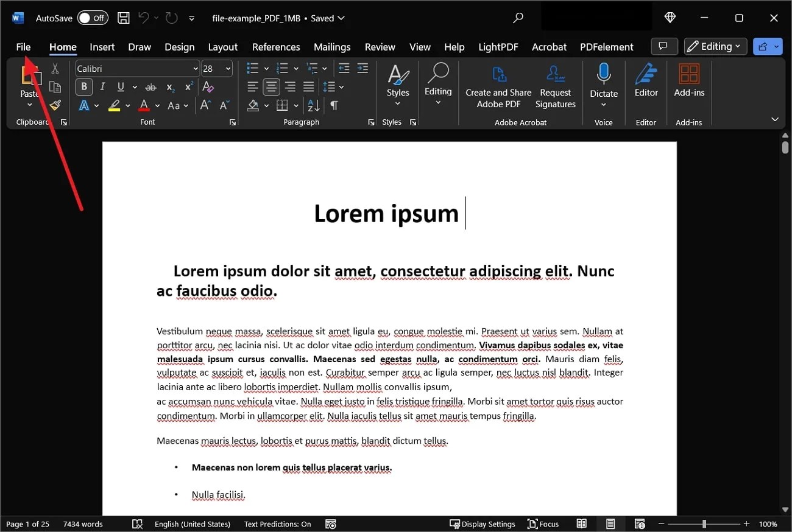Toggle bold formatting in the Font group

83,86
